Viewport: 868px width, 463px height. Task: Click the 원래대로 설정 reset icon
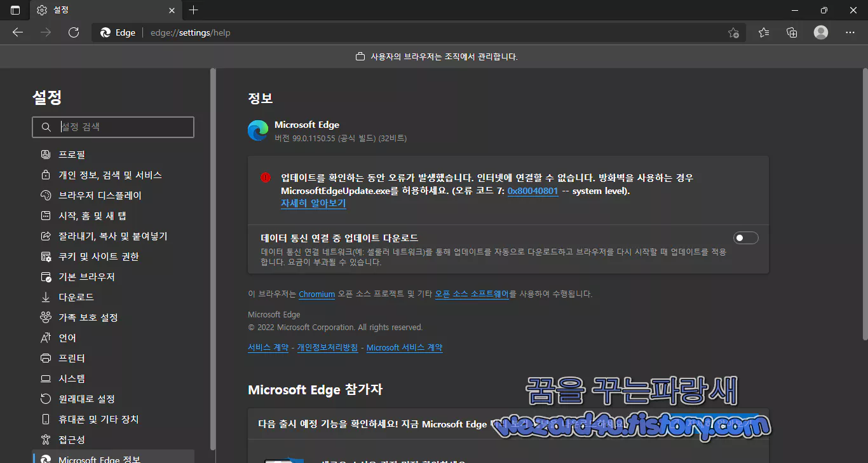[x=46, y=399]
